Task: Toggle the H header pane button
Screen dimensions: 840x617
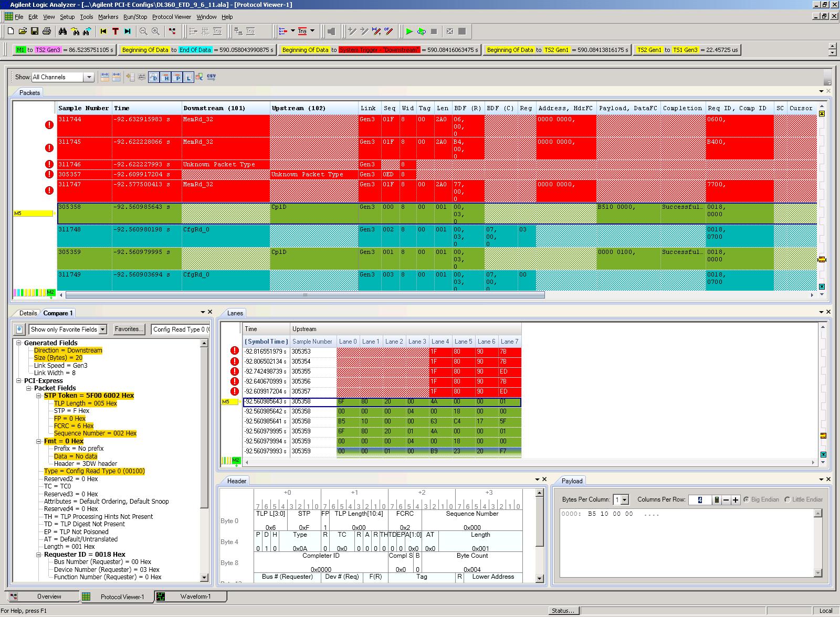Action: point(165,77)
